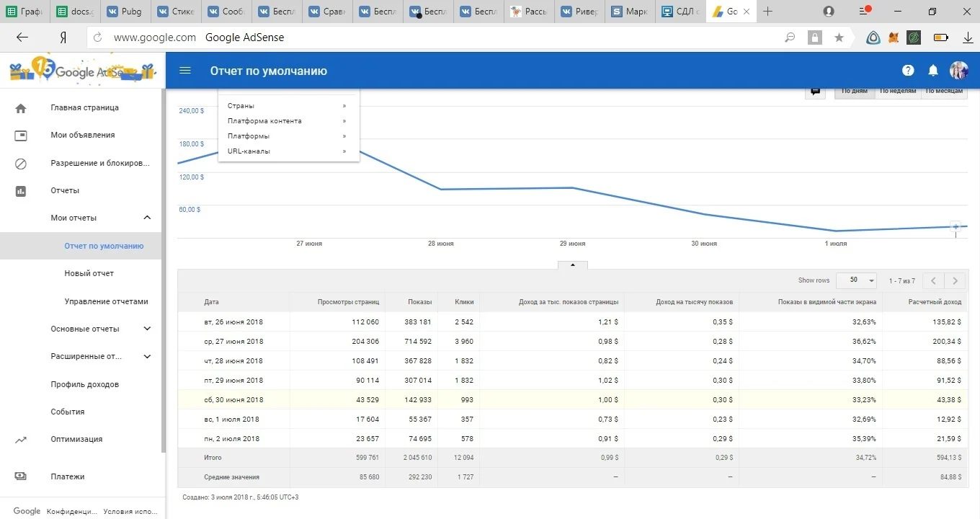
Task: Open Новый отчет sidebar item
Action: coord(89,274)
